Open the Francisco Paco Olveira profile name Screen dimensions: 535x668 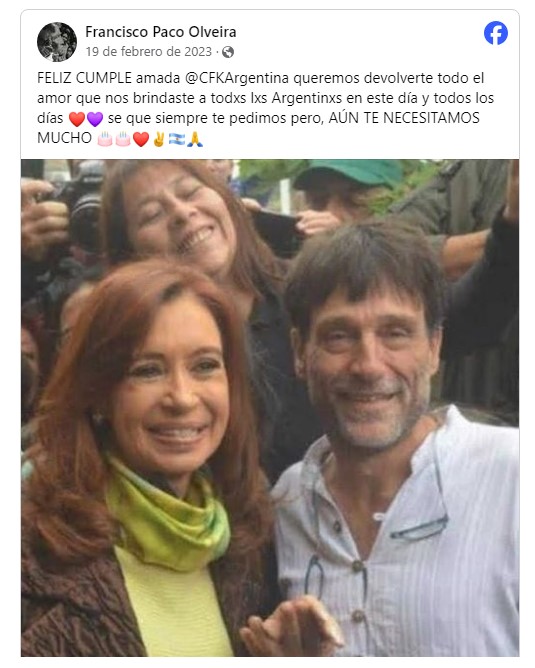click(x=161, y=32)
